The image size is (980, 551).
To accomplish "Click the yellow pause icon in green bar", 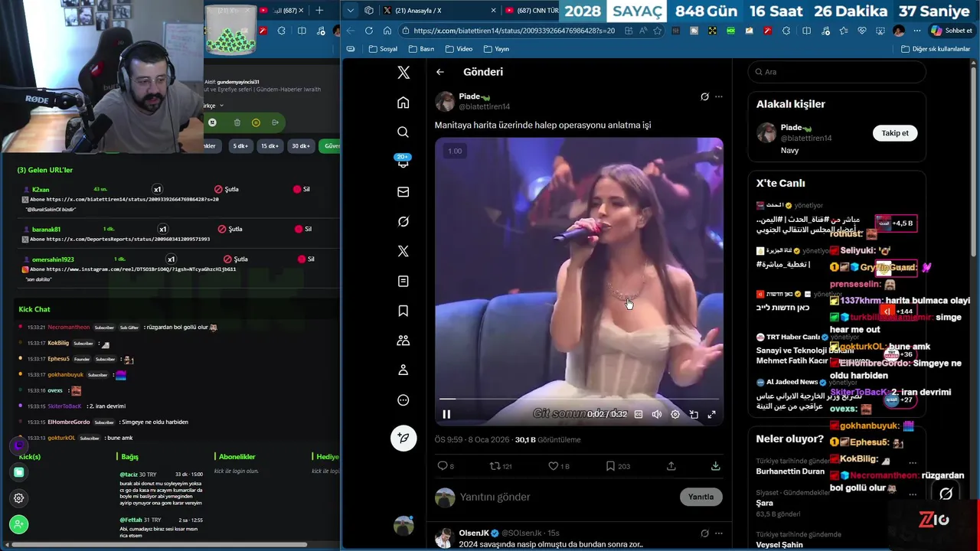I will click(x=256, y=122).
